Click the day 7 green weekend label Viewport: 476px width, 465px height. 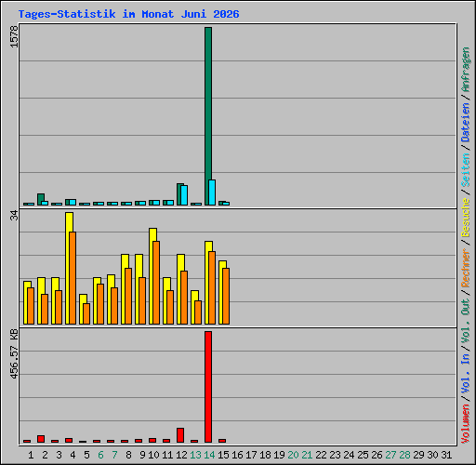114,455
